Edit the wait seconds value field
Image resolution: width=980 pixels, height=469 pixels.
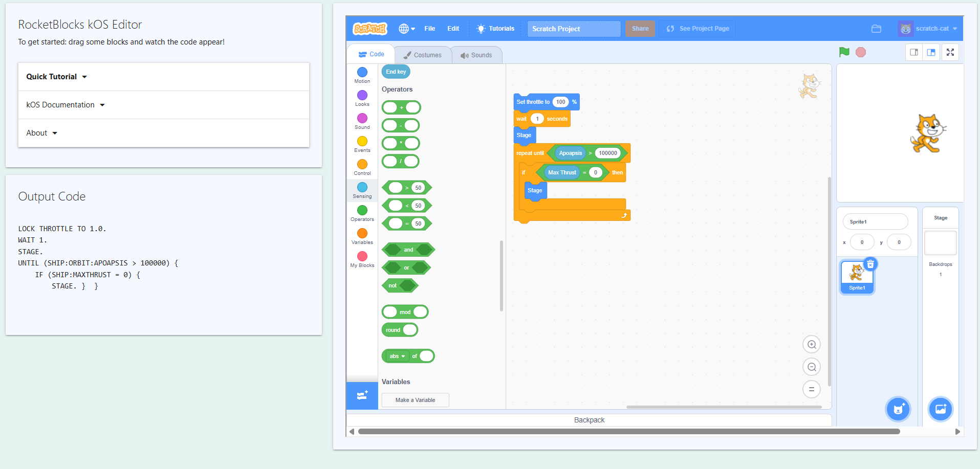point(537,119)
